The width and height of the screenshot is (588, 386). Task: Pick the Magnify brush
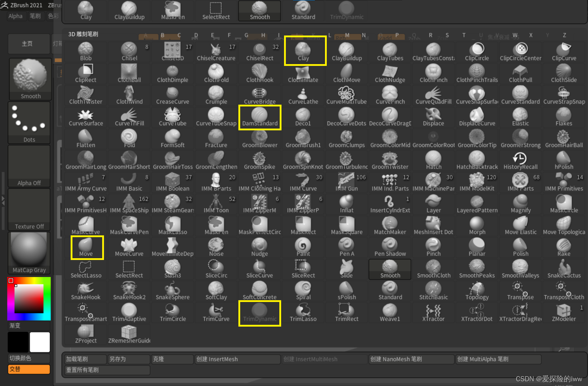(521, 204)
